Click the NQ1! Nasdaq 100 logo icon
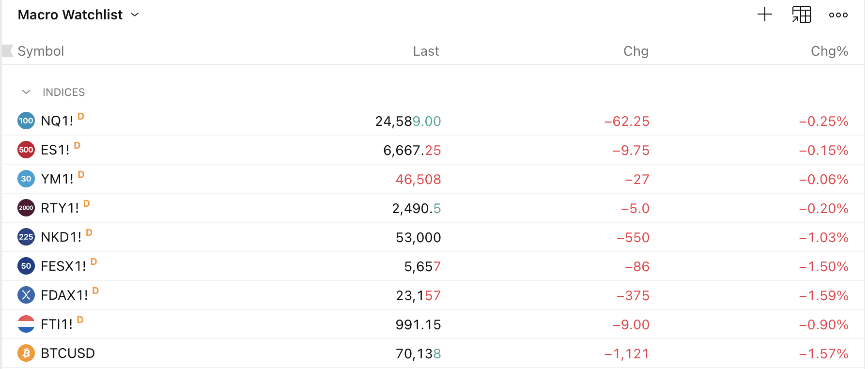 pos(26,121)
